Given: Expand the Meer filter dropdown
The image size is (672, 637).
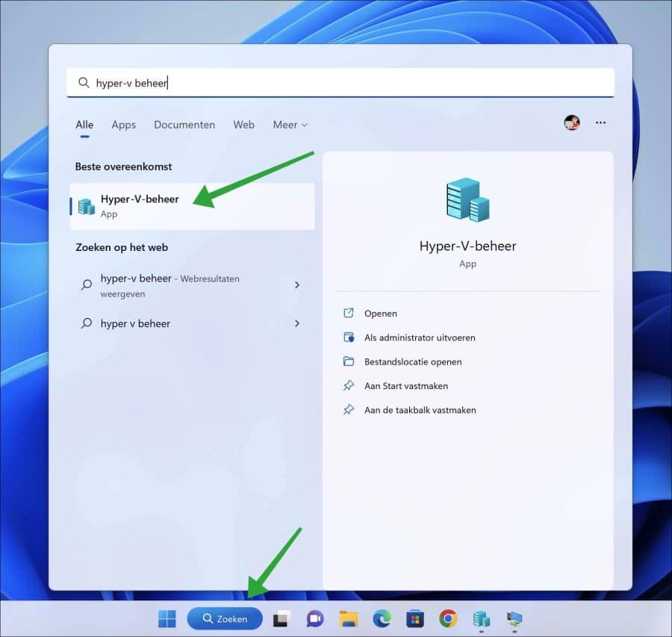Looking at the screenshot, I should pos(290,125).
